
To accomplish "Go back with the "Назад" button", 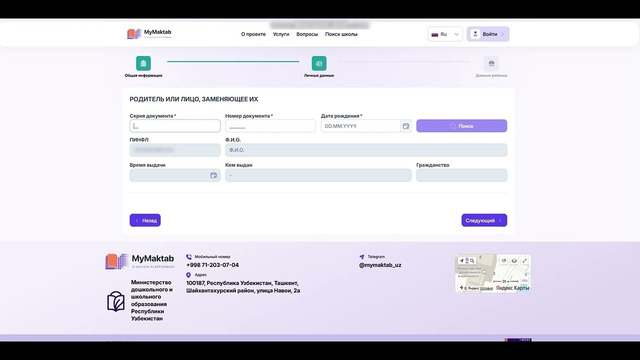I will pyautogui.click(x=145, y=220).
